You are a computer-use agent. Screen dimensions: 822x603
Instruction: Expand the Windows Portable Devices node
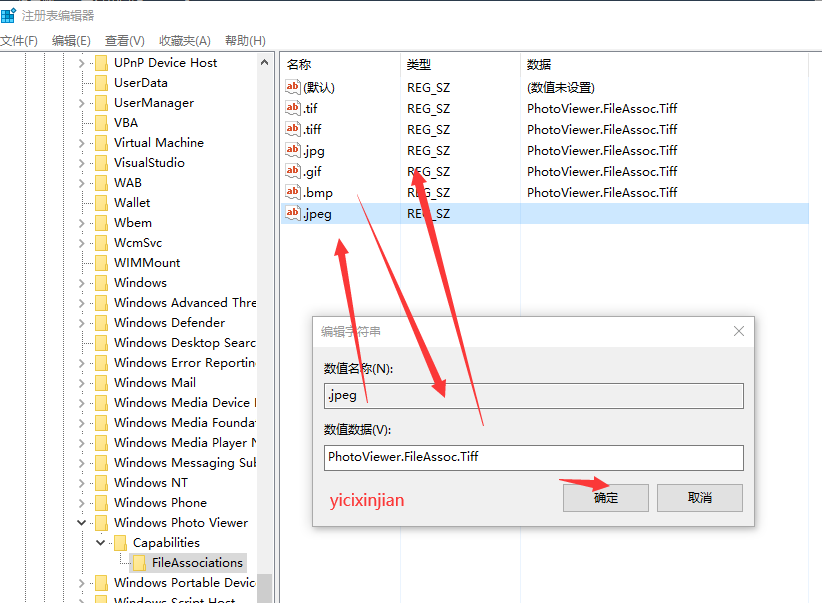pos(81,583)
